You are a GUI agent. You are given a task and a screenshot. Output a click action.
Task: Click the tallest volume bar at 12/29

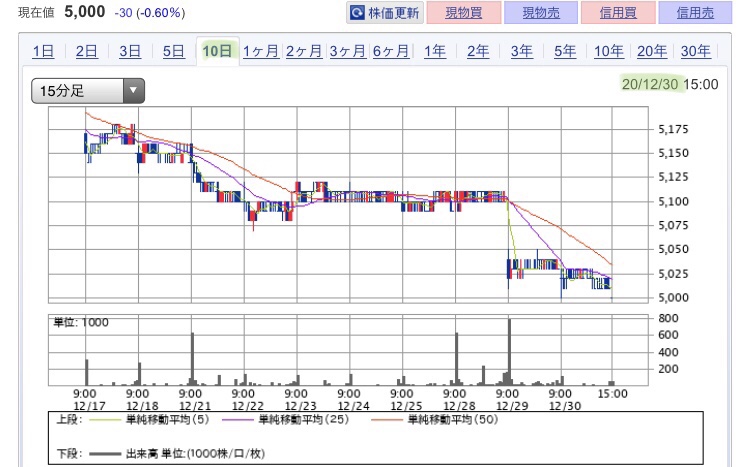coord(509,352)
